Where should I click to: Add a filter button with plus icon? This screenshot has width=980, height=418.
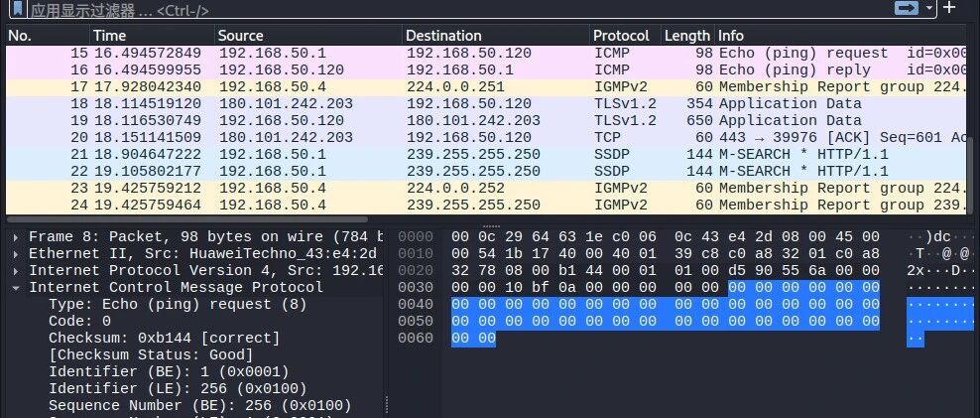950,8
